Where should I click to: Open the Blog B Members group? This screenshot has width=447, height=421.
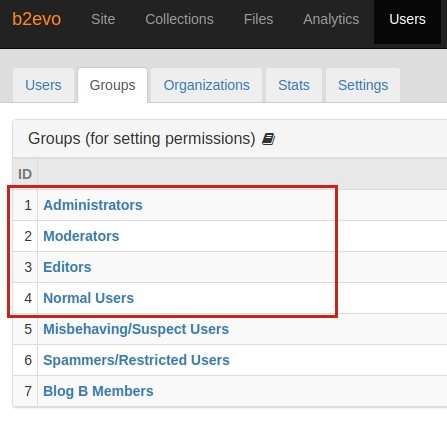point(98,391)
